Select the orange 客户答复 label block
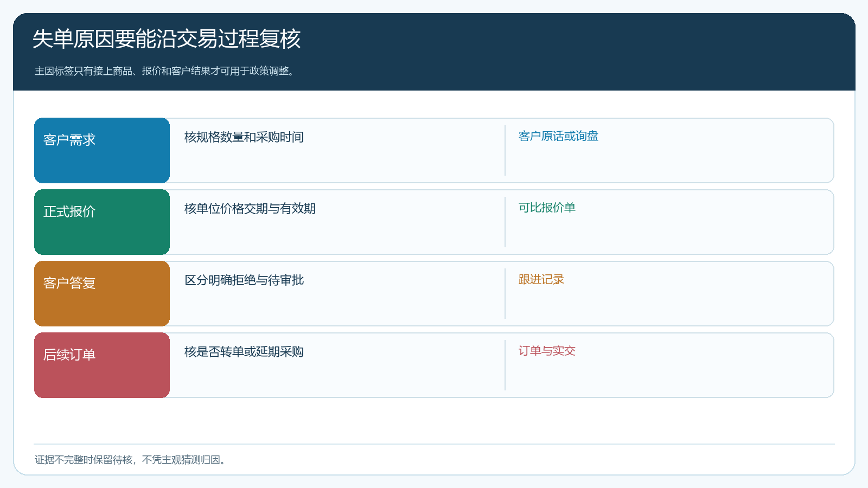 click(x=102, y=293)
